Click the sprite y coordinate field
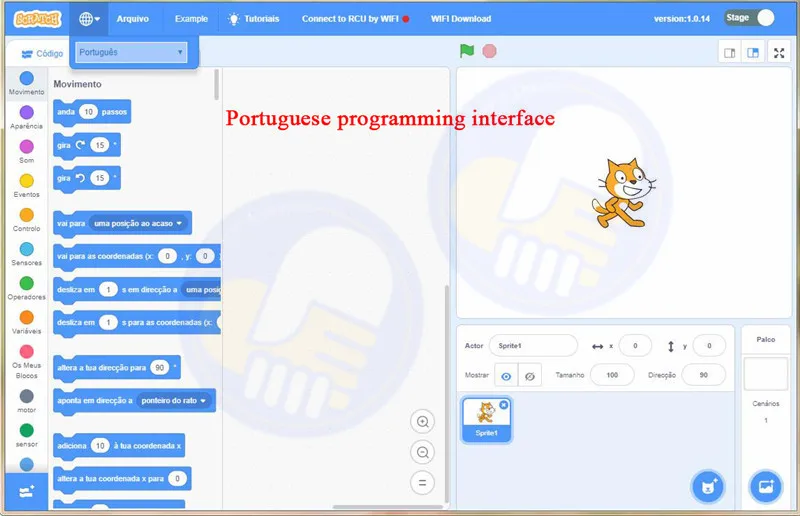 coord(709,346)
